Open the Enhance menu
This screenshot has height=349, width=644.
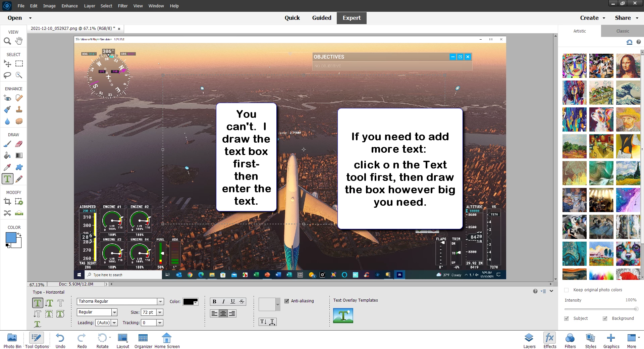[69, 6]
